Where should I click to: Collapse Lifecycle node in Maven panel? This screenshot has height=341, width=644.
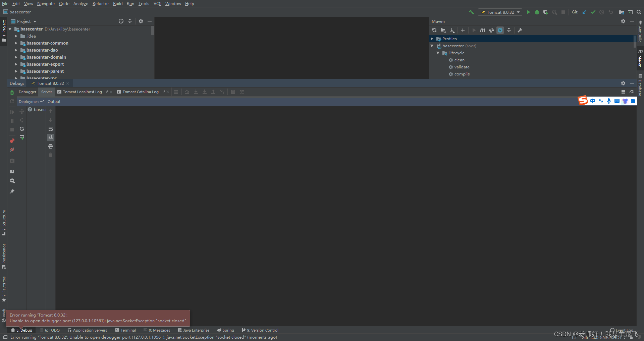(x=438, y=53)
